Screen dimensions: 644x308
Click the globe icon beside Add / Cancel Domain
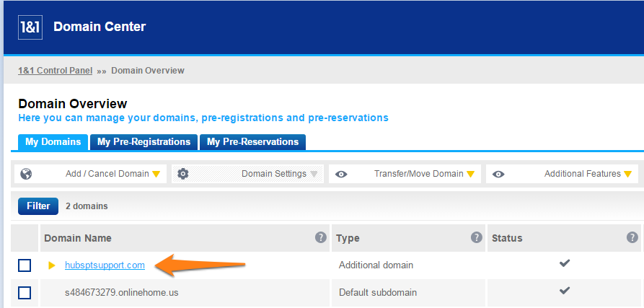coord(26,174)
